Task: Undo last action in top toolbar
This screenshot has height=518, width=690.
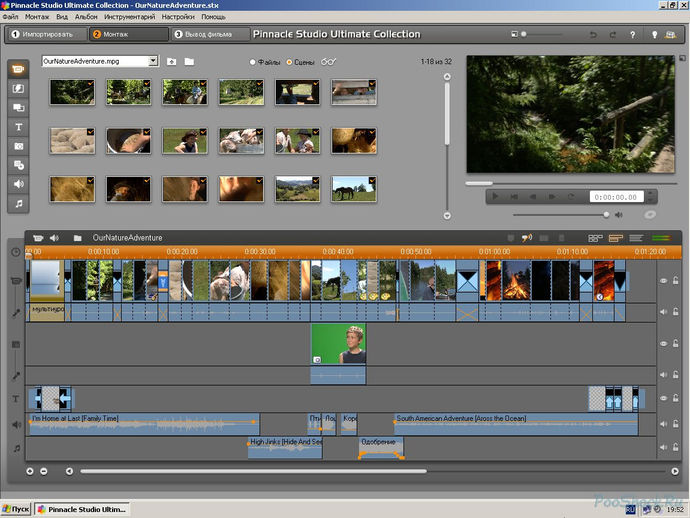Action: tap(593, 34)
